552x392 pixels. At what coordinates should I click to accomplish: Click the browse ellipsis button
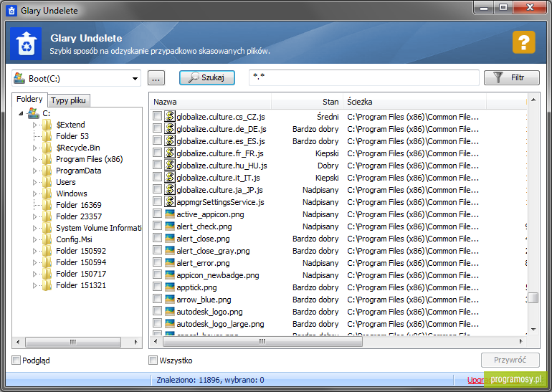(x=156, y=78)
